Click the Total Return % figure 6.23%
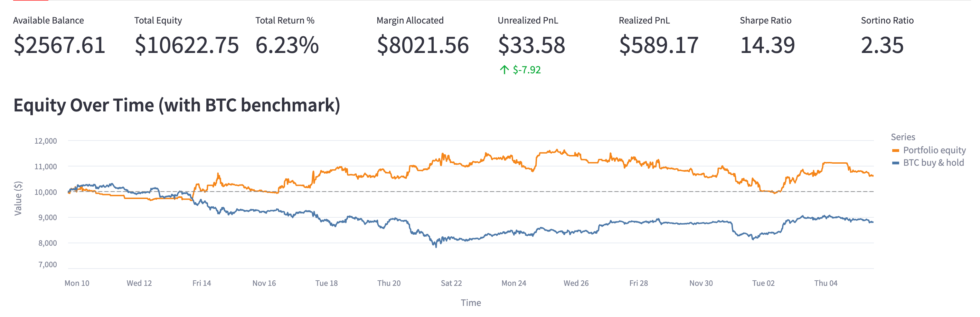 [x=287, y=45]
